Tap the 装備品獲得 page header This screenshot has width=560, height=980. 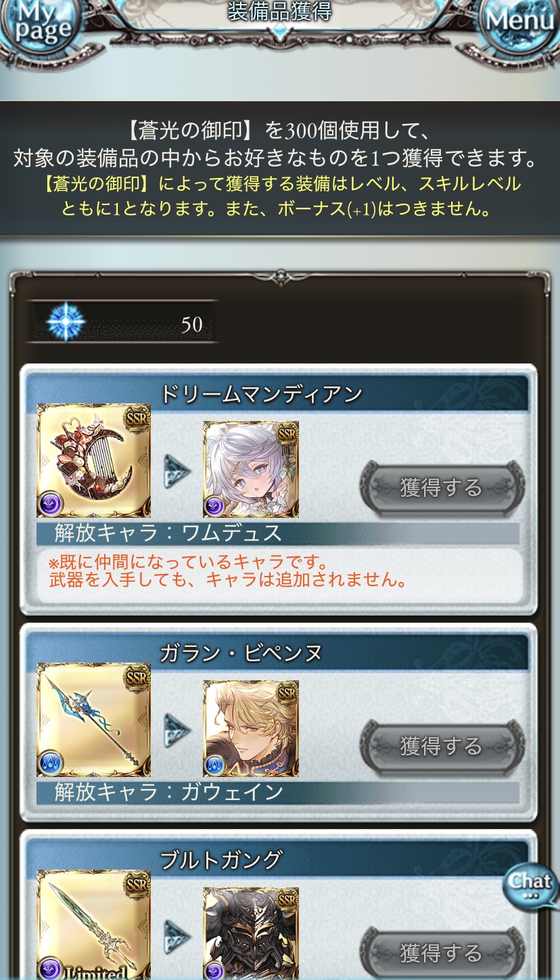tap(280, 12)
